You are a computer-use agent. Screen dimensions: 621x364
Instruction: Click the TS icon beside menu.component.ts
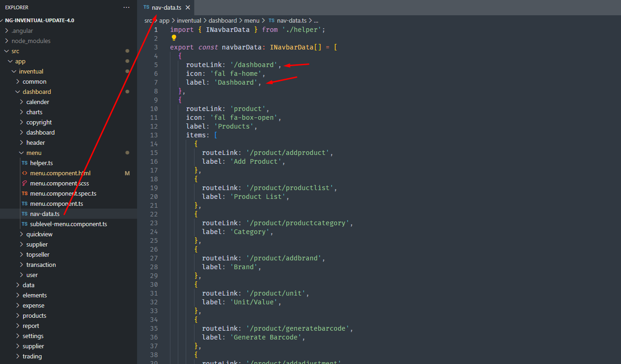pos(25,204)
